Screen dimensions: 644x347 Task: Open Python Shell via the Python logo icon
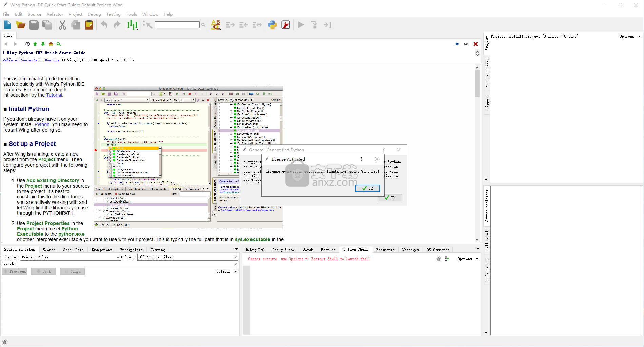[x=273, y=25]
